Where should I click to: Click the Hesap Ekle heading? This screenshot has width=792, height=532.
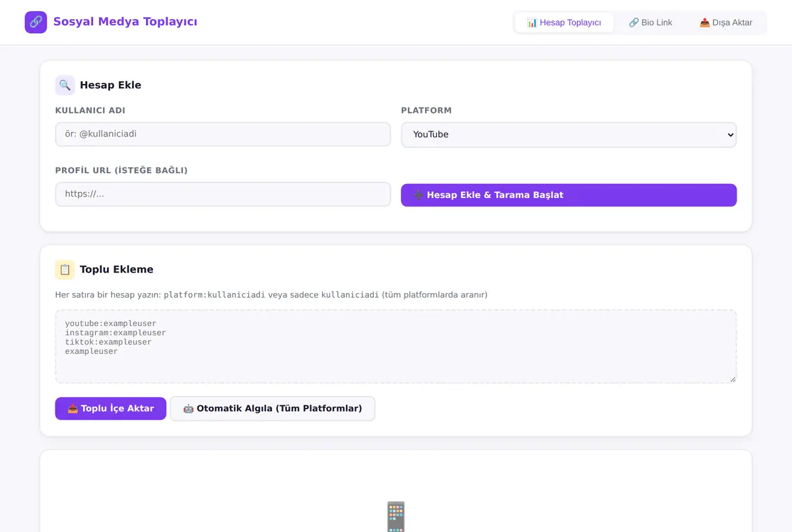110,85
